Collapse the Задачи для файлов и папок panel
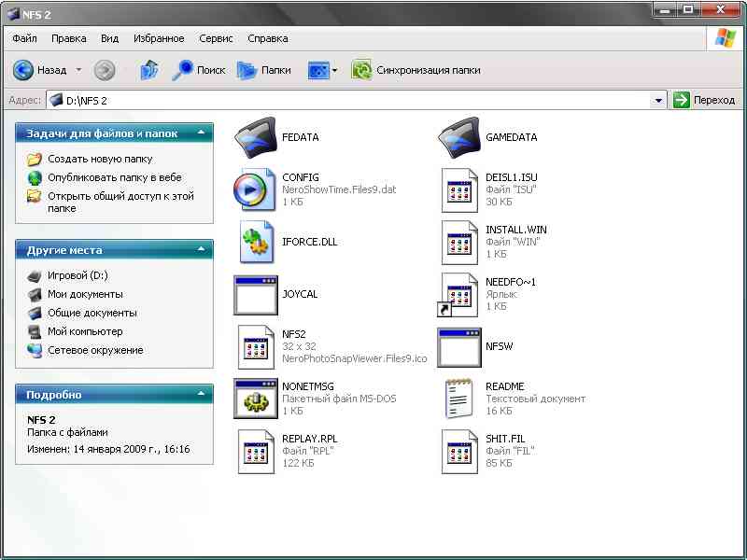Image resolution: width=747 pixels, height=560 pixels. coord(201,133)
